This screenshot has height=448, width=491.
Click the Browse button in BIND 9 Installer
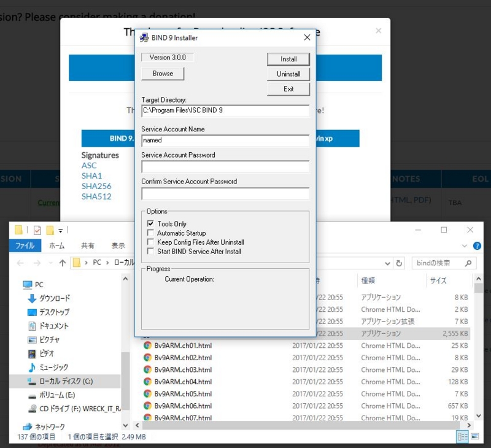(163, 74)
